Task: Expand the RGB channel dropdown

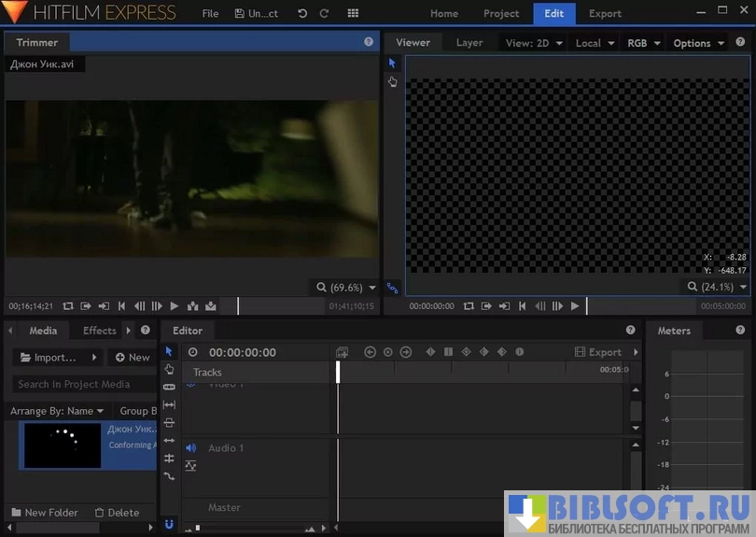Action: [x=643, y=43]
